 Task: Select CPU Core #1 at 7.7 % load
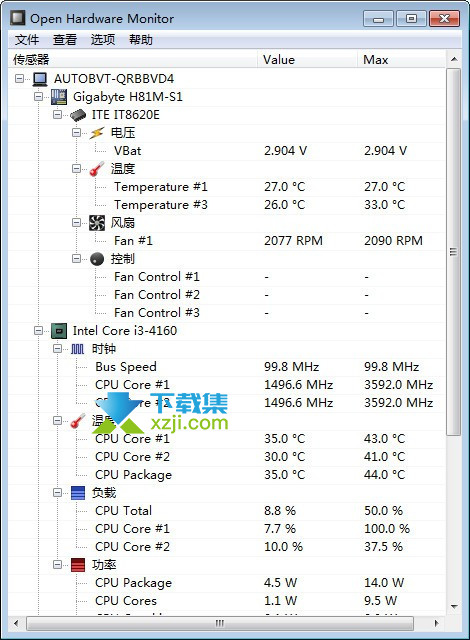[x=227, y=529]
